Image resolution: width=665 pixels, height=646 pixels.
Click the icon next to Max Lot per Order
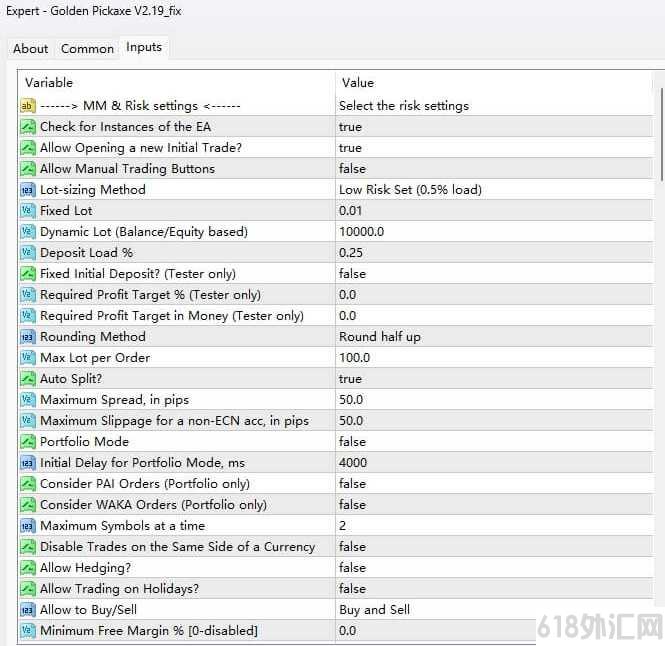pos(28,358)
